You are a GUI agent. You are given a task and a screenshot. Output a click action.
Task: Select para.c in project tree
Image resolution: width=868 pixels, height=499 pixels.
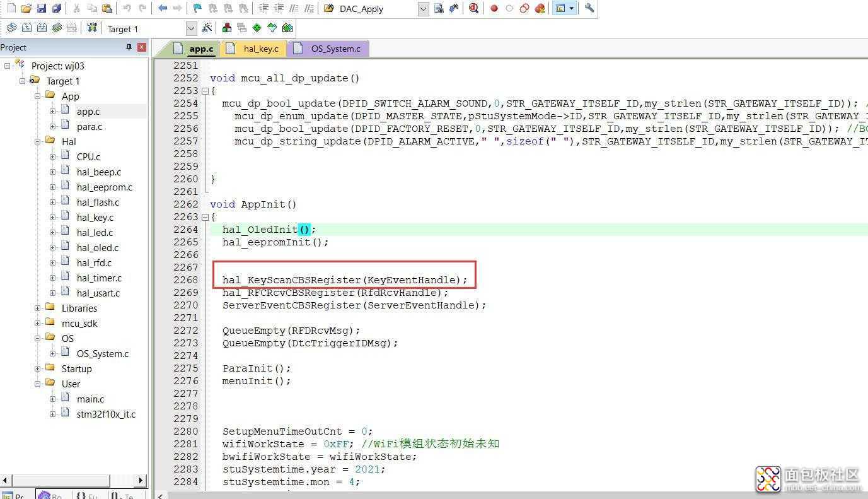90,126
